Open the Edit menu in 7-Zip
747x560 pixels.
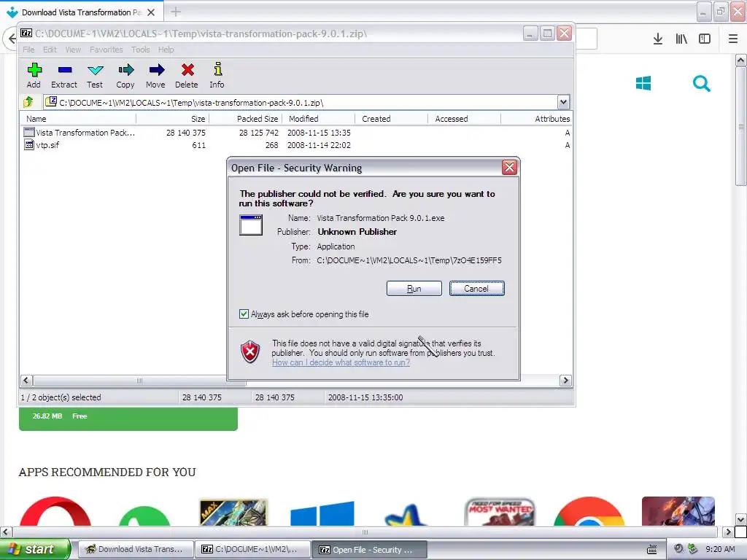[x=50, y=50]
